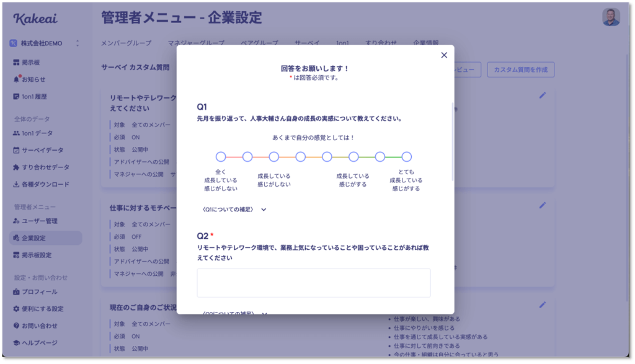Open the お問い合わせ question icon
Screen dimensions: 635x364
[16, 326]
